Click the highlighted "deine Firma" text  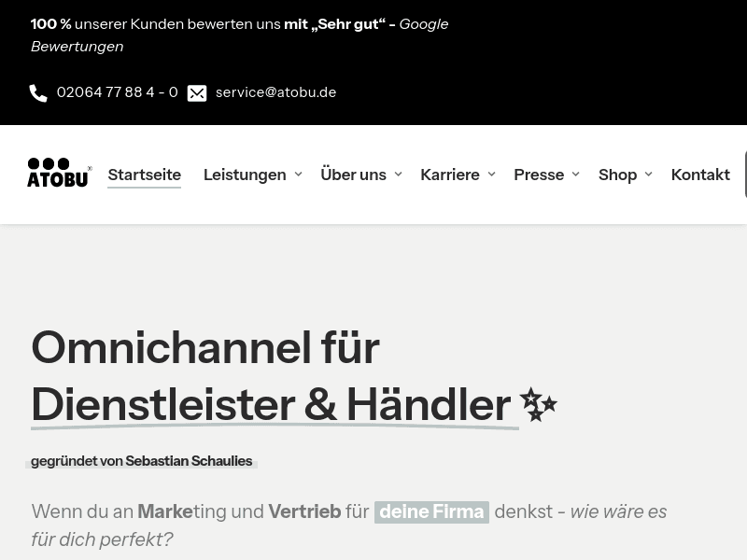coord(431,511)
